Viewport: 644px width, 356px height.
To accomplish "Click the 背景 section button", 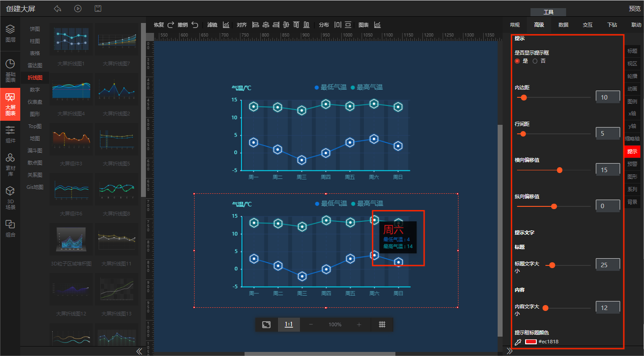I will pyautogui.click(x=632, y=202).
